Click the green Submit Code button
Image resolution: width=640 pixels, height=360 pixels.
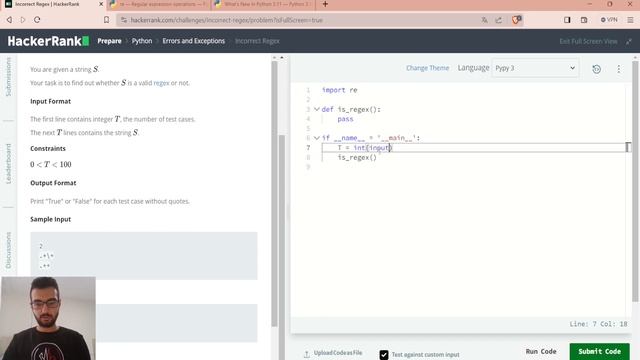tap(599, 351)
